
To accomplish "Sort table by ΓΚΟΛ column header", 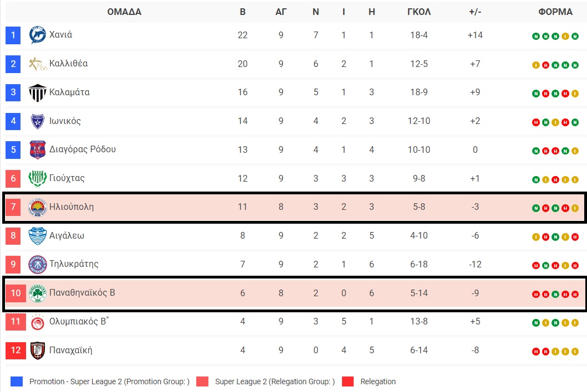I will tap(419, 12).
